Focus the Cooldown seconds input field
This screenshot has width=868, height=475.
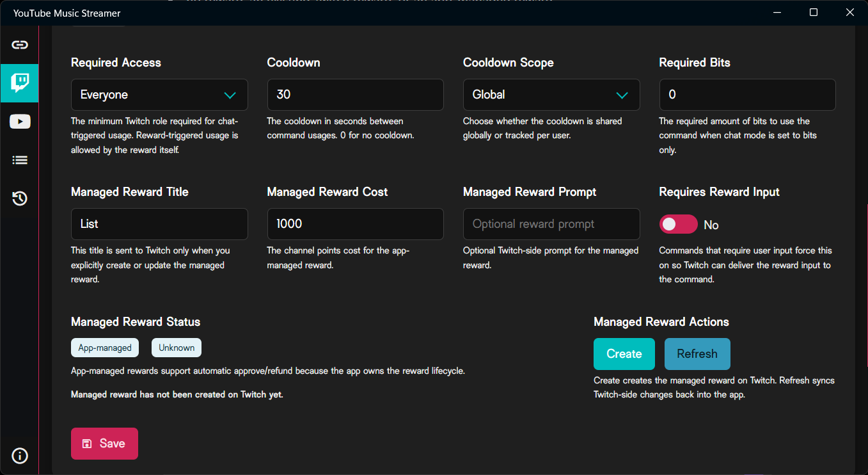(x=355, y=95)
